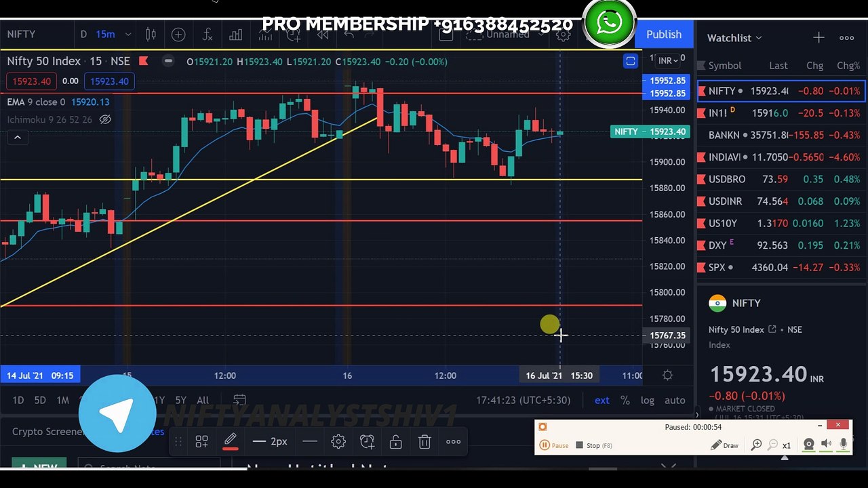
Task: Click the go to date calendar icon
Action: (239, 400)
